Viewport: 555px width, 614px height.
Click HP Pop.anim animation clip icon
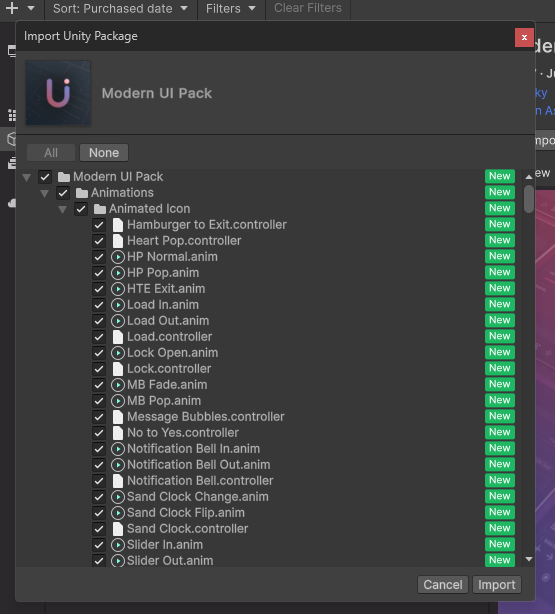click(x=118, y=273)
